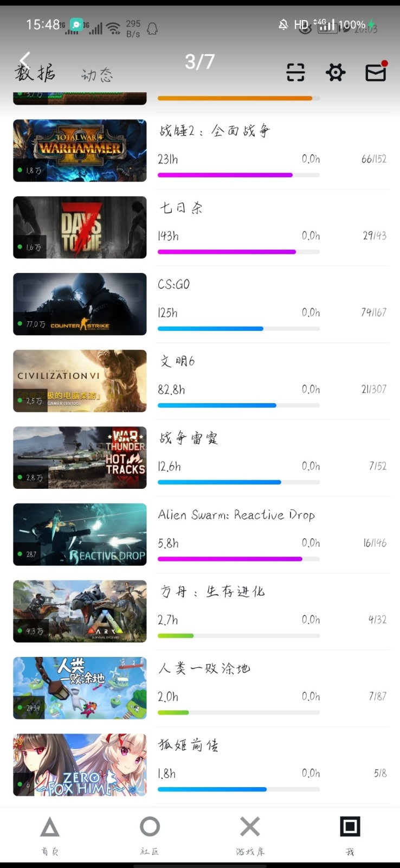400x868 pixels.
Task: Tap Alien Swarm: Reactive Drop title
Action: point(236,515)
